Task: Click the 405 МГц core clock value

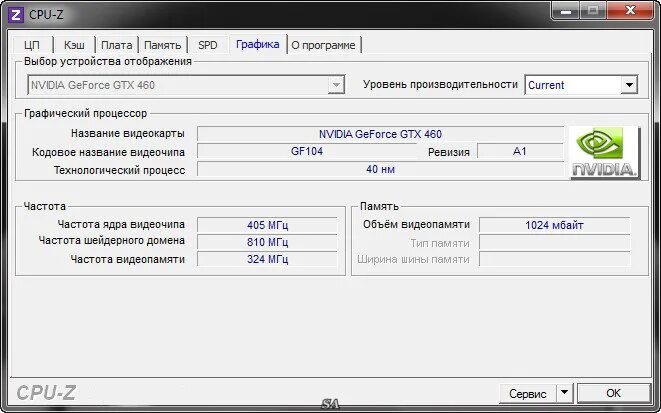Action: click(267, 225)
